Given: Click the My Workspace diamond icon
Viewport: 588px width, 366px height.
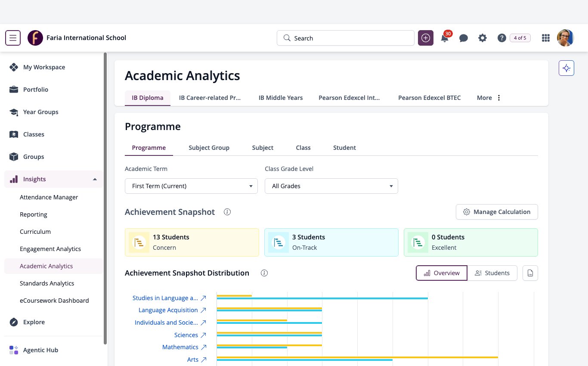Looking at the screenshot, I should (x=14, y=67).
